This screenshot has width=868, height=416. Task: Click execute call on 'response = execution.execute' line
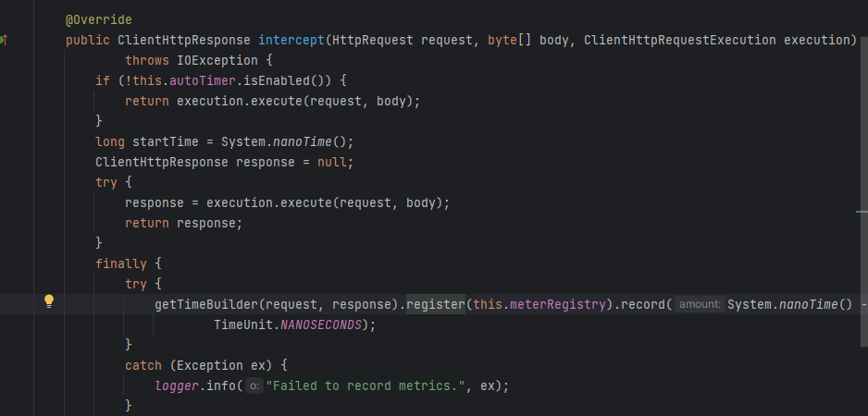pyautogui.click(x=306, y=203)
